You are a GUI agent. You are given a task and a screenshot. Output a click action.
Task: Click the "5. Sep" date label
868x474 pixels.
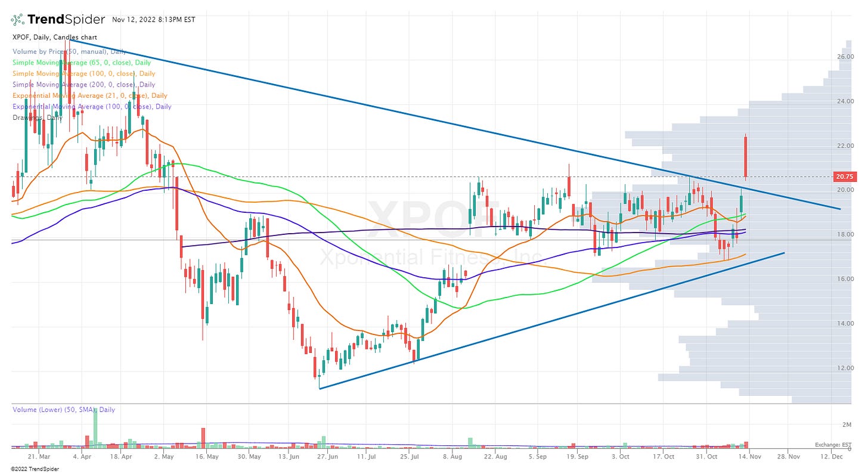[x=537, y=456]
